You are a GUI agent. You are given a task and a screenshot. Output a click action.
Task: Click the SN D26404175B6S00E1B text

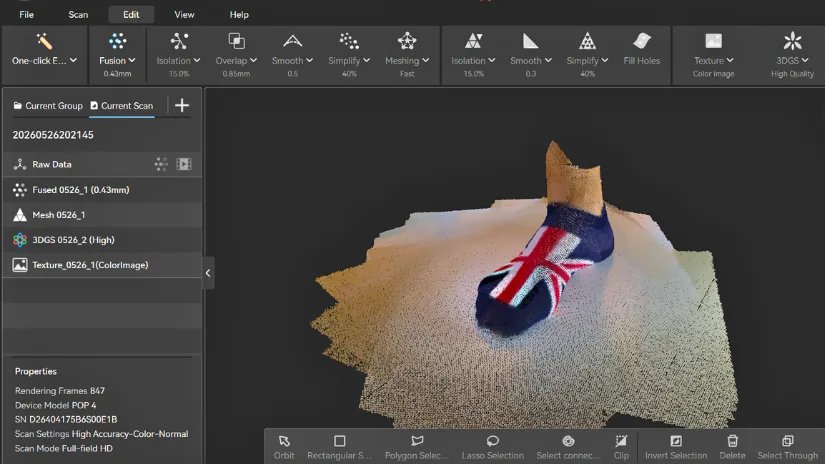66,419
